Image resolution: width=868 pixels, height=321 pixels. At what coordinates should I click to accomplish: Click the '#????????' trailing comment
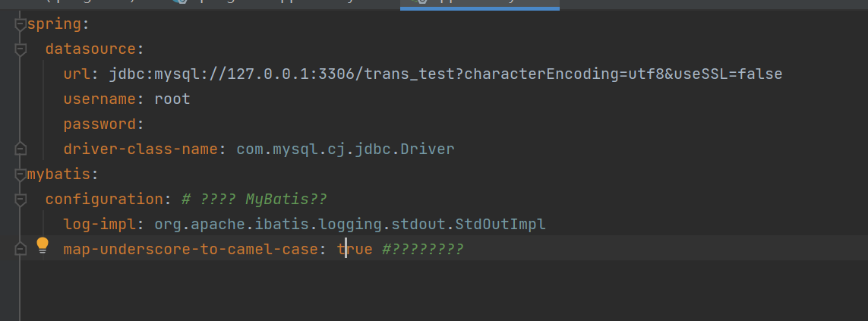[x=422, y=249]
